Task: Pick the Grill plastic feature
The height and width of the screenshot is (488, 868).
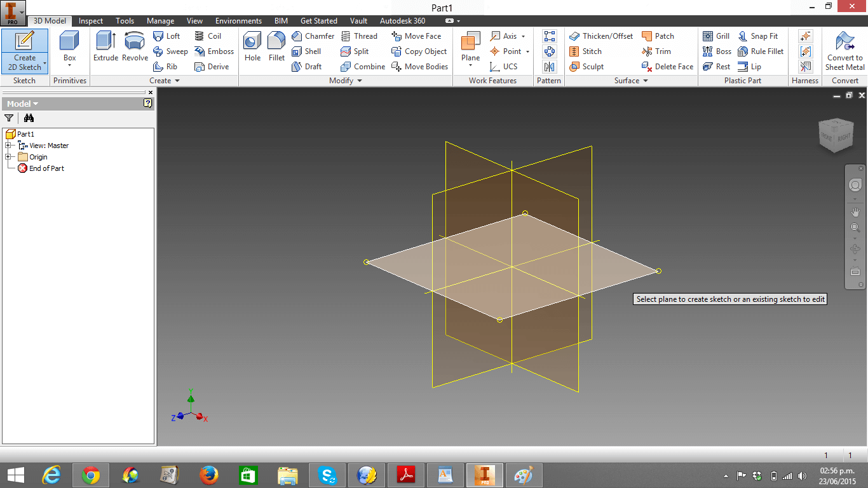Action: pyautogui.click(x=716, y=36)
